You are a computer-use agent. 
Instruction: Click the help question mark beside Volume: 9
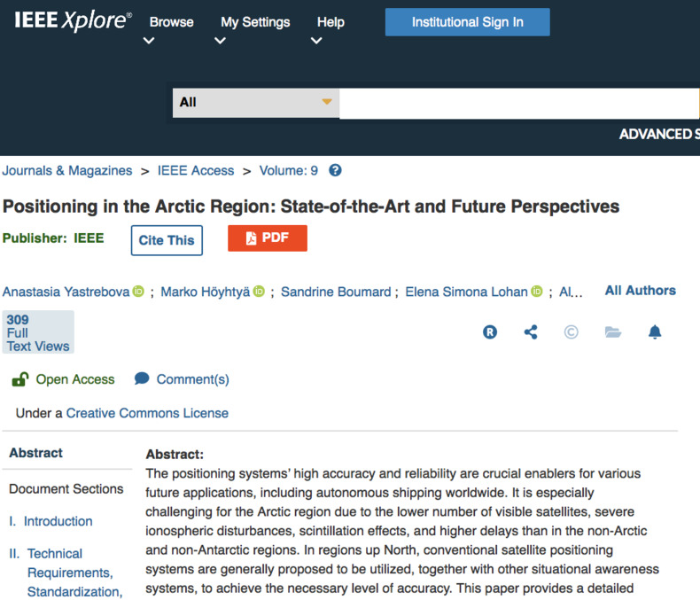[335, 170]
